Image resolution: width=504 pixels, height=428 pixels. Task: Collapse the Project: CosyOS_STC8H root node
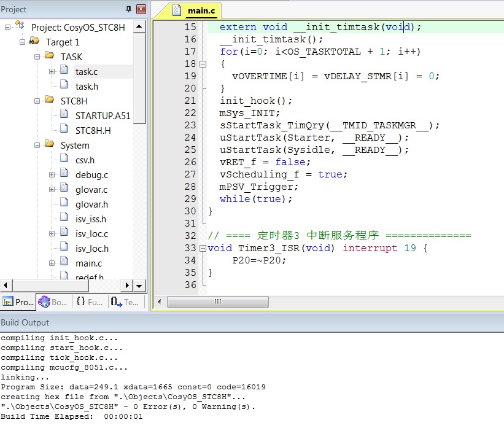(x=7, y=28)
